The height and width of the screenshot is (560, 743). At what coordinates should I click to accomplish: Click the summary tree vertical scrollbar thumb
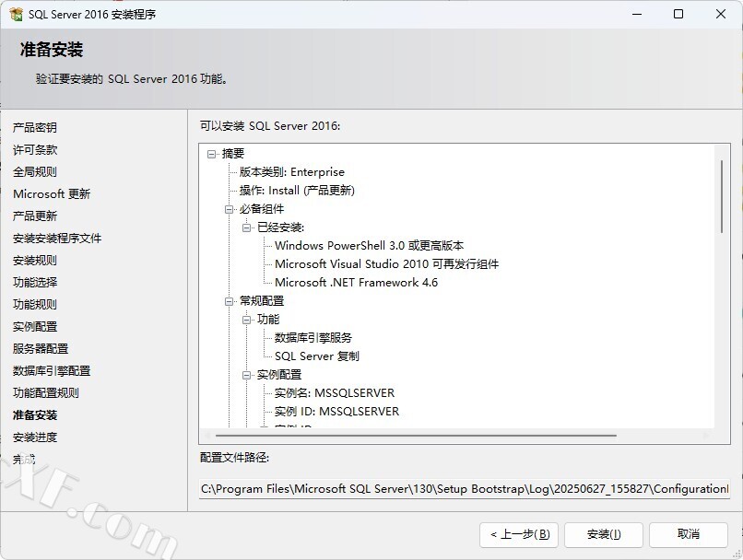tap(722, 196)
